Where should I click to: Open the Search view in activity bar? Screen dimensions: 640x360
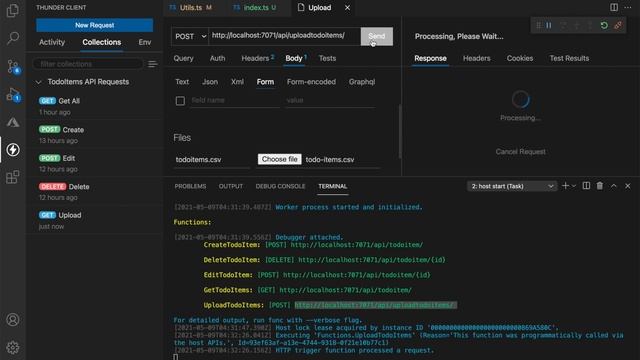point(13,38)
